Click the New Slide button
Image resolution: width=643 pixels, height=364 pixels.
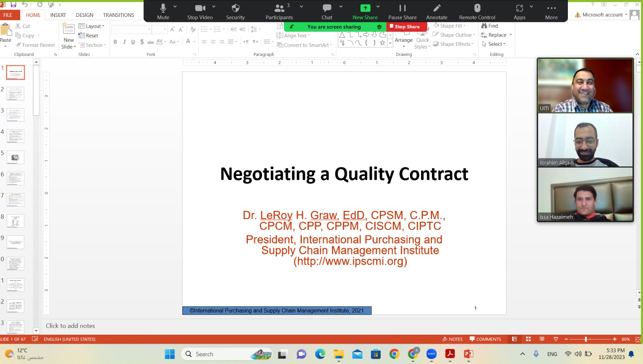[x=69, y=36]
